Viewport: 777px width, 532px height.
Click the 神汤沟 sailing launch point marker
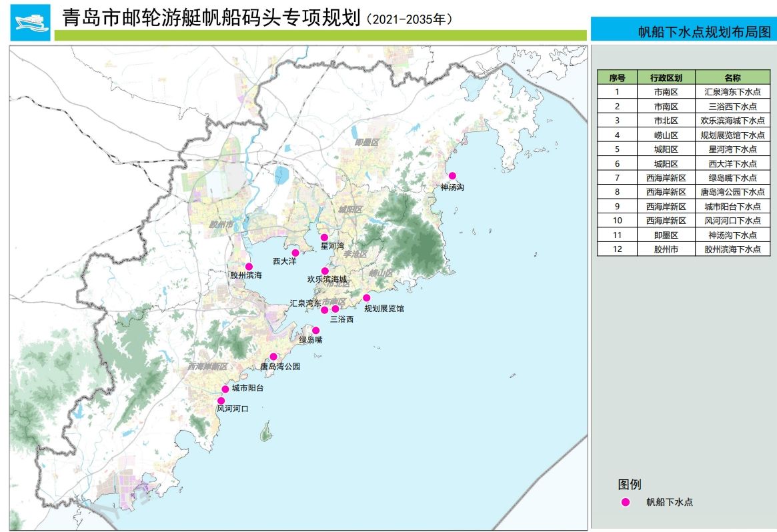[452, 176]
